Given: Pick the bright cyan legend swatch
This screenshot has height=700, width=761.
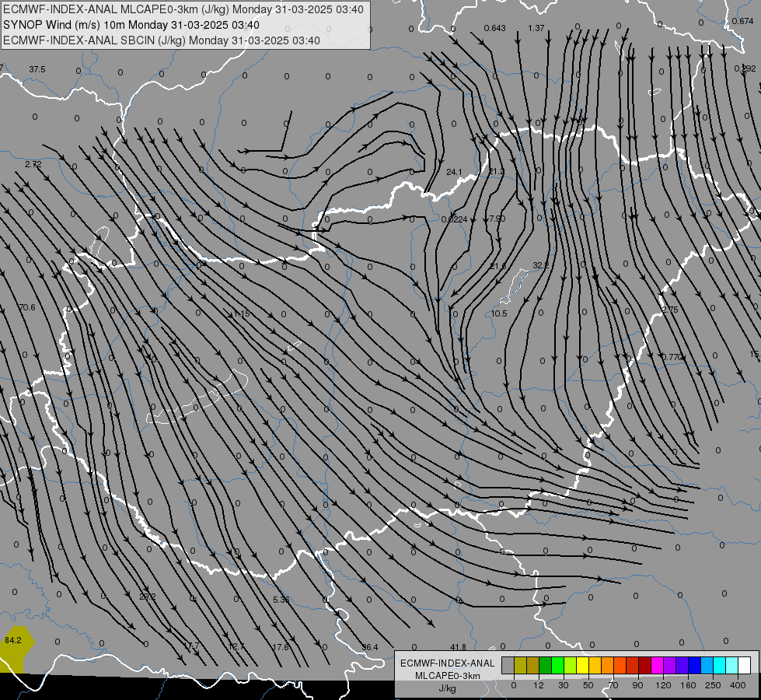Looking at the screenshot, I should pos(720,665).
